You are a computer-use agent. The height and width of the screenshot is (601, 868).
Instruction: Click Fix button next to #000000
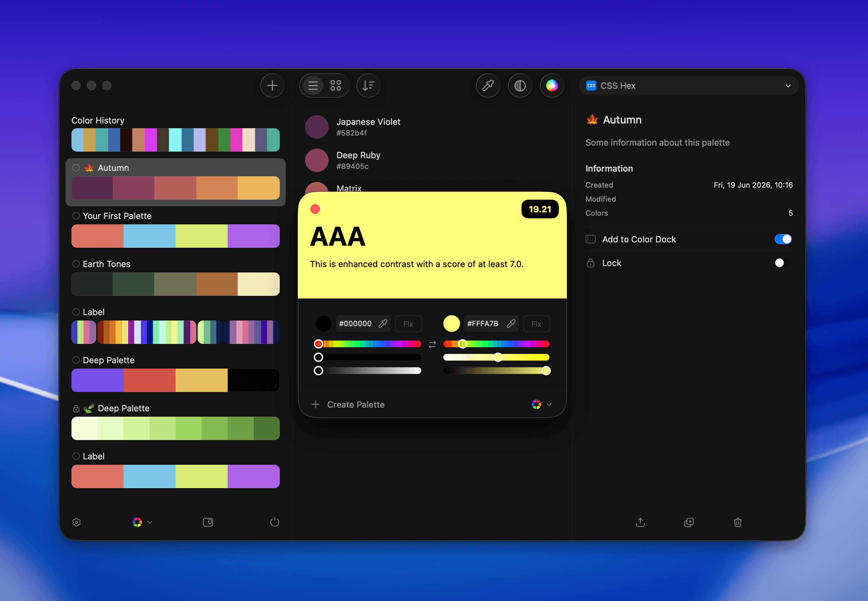(408, 324)
